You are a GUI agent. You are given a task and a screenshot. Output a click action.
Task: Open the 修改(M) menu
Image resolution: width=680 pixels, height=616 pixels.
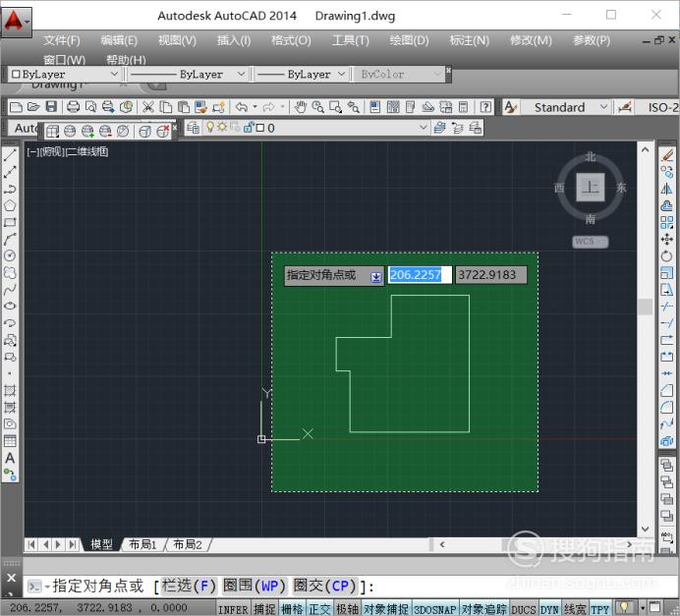[531, 40]
